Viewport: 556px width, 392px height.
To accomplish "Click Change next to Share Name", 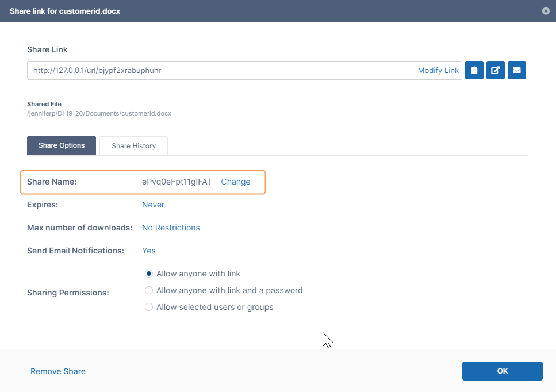I will (x=236, y=182).
